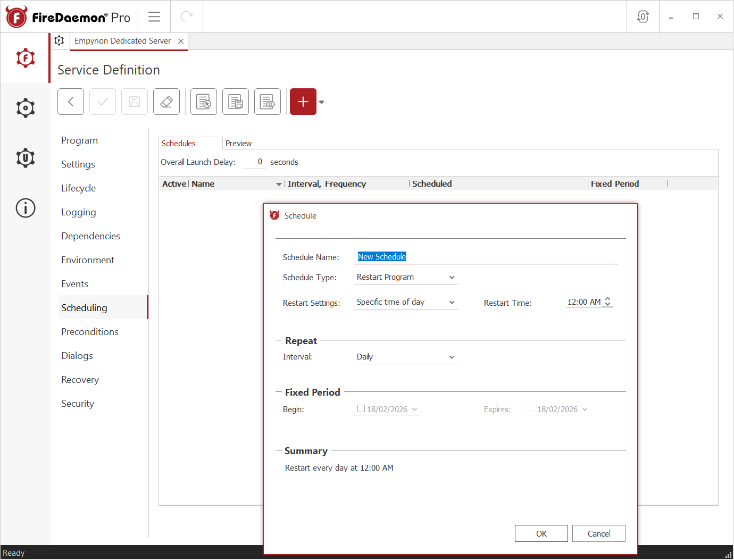
Task: Select the gear U update icon in sidebar
Action: click(25, 157)
